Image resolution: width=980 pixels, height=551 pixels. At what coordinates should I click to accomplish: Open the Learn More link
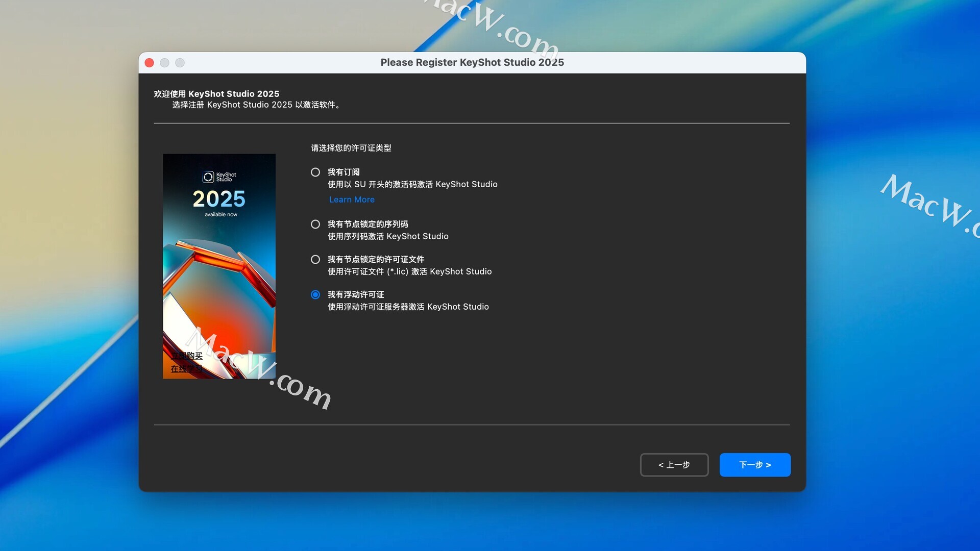click(x=352, y=199)
